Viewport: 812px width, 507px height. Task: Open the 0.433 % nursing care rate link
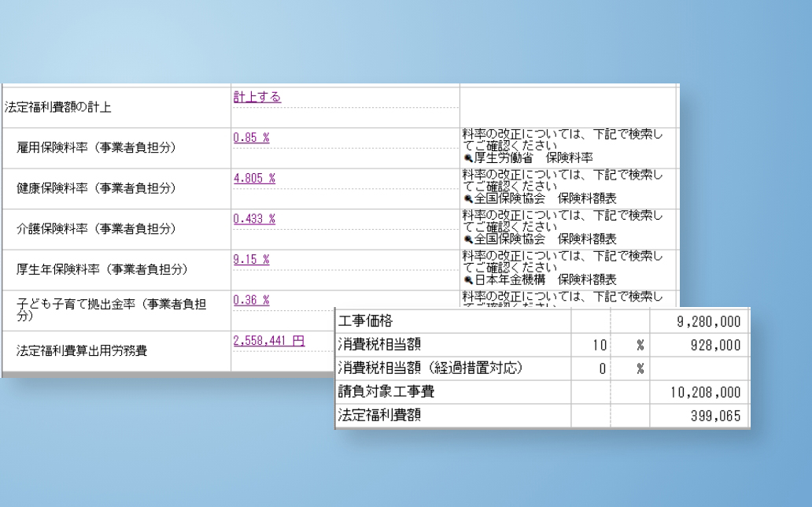pos(254,219)
